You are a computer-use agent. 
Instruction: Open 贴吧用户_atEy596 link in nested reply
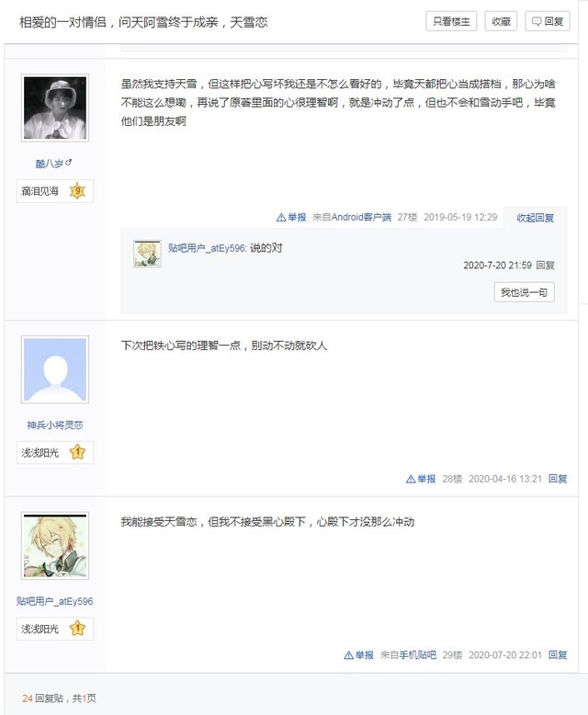(208, 247)
